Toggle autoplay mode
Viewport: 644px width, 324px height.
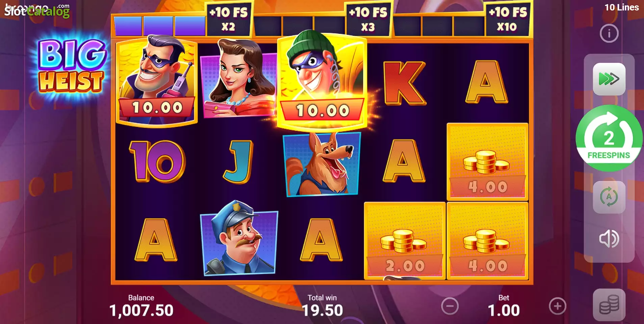point(609,197)
